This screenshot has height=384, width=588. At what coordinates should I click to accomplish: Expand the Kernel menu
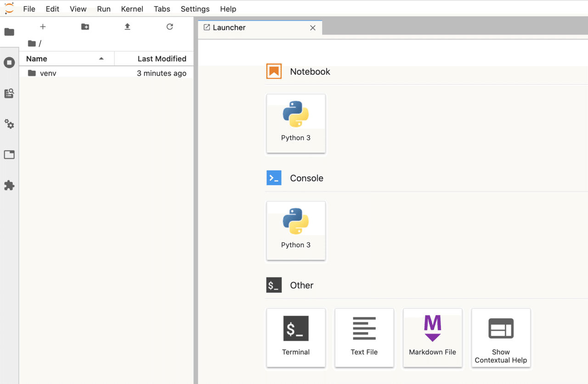coord(132,9)
